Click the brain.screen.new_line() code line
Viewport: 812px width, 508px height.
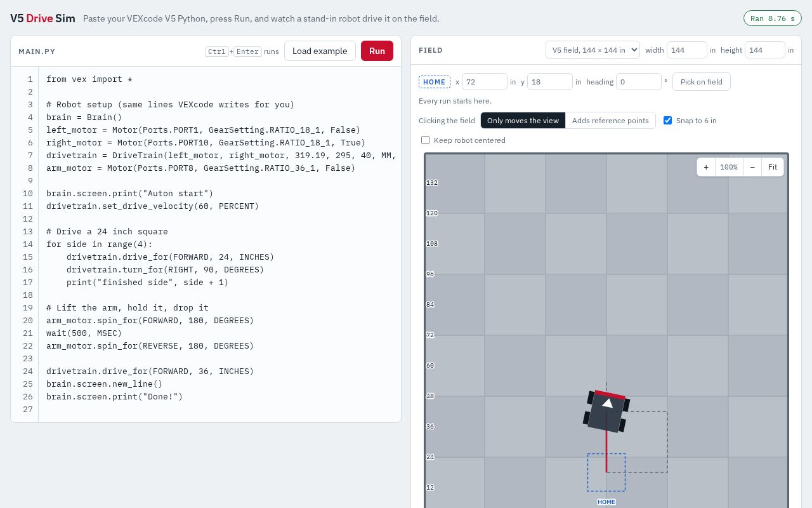click(x=104, y=384)
